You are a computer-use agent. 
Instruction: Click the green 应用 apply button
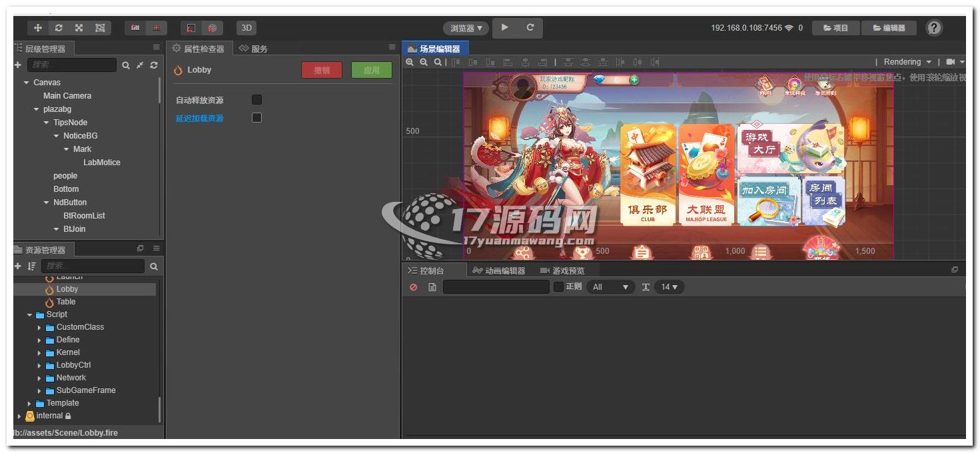pyautogui.click(x=372, y=70)
